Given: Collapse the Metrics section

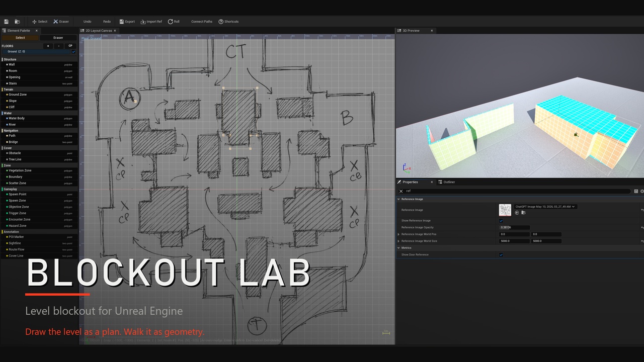Looking at the screenshot, I should 399,248.
